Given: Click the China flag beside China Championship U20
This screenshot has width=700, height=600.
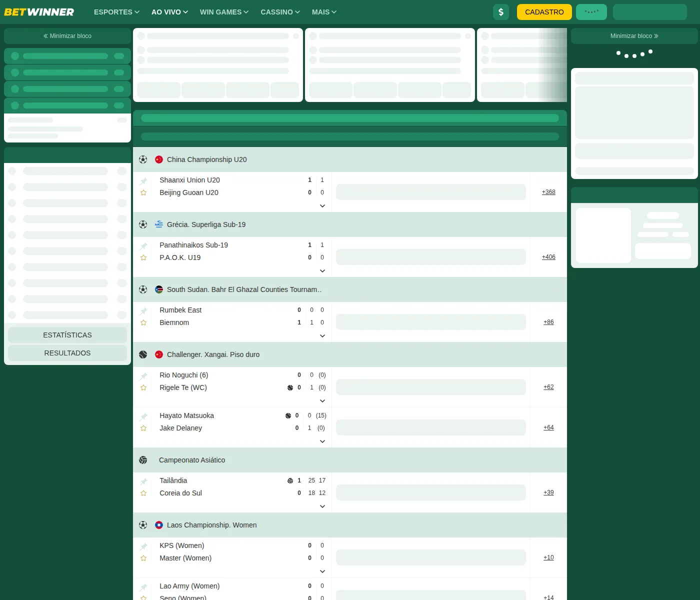Looking at the screenshot, I should click(x=159, y=159).
